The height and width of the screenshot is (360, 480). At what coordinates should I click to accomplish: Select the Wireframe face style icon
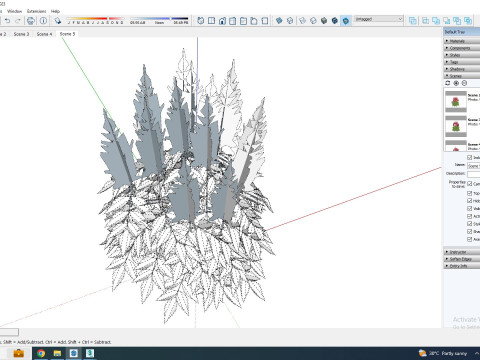[x=303, y=21]
